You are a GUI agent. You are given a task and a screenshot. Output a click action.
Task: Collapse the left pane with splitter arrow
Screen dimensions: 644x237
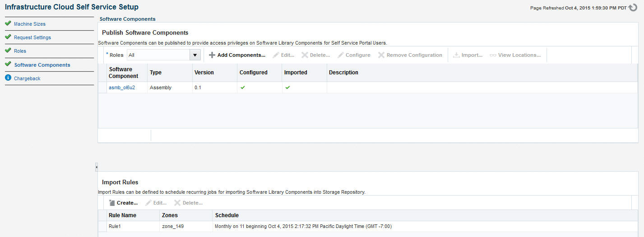pos(97,167)
